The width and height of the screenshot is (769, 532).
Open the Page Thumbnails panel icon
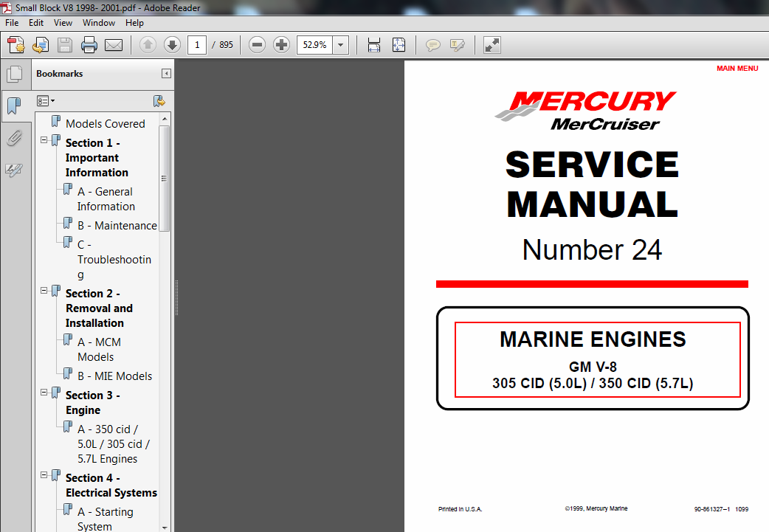tap(15, 74)
